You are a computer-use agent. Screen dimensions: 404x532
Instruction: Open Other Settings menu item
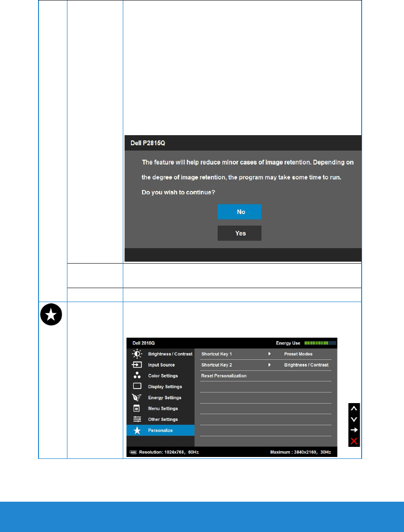tap(160, 419)
